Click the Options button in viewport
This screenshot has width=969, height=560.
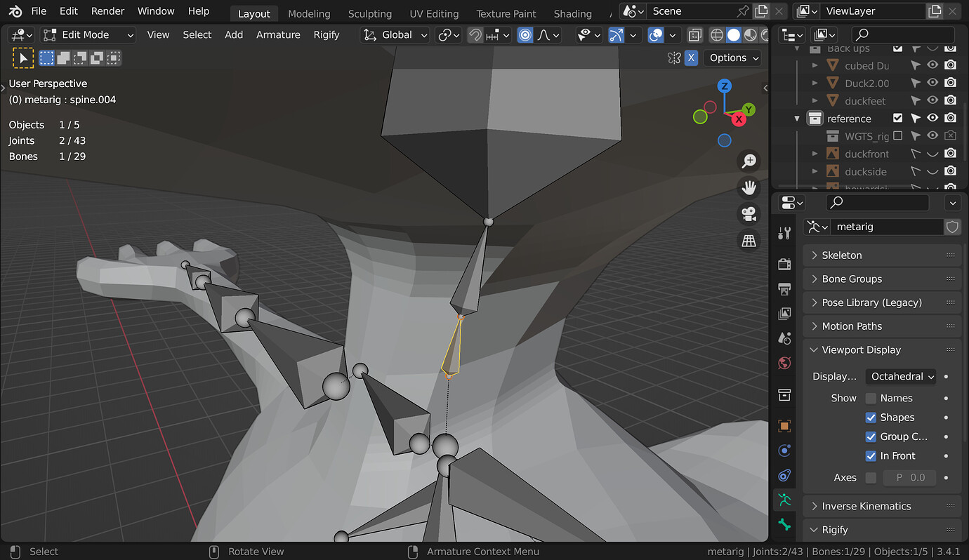733,58
